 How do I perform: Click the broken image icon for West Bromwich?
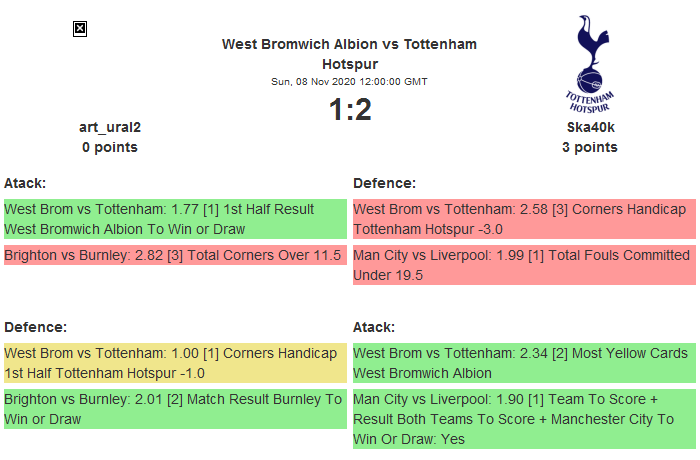(x=80, y=29)
